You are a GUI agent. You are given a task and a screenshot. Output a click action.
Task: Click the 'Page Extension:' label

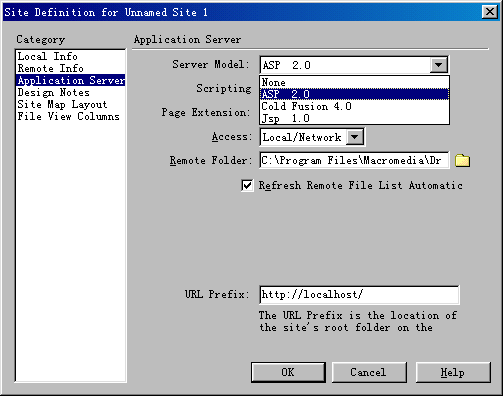click(x=206, y=113)
